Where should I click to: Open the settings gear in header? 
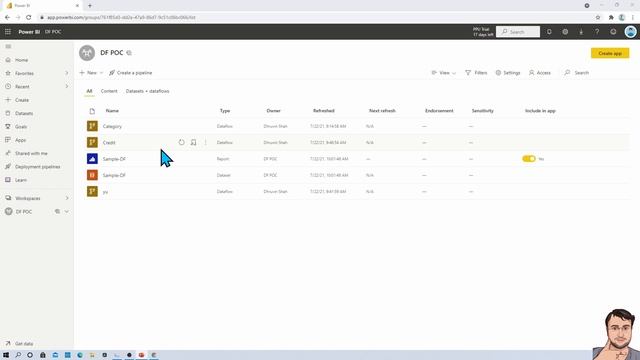pyautogui.click(x=565, y=32)
